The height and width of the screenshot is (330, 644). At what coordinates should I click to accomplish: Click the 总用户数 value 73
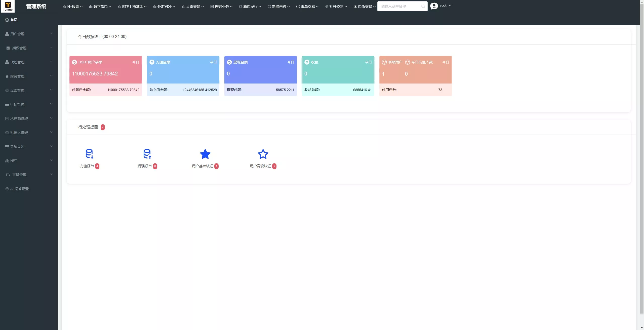point(440,90)
